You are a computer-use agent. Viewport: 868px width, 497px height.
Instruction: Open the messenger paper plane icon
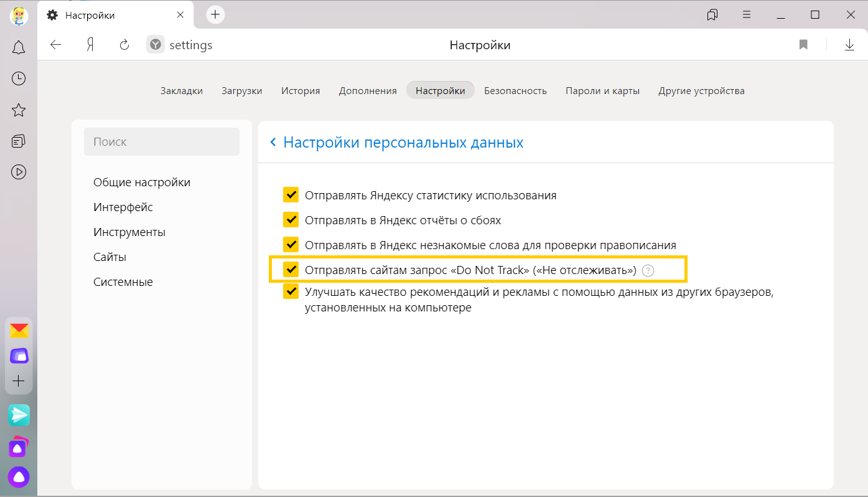pyautogui.click(x=19, y=415)
